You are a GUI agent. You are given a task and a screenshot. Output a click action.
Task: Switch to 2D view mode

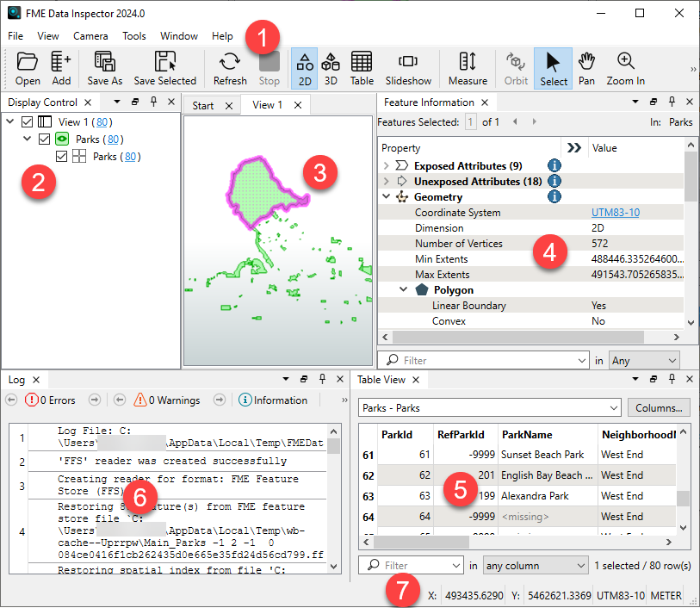[305, 68]
